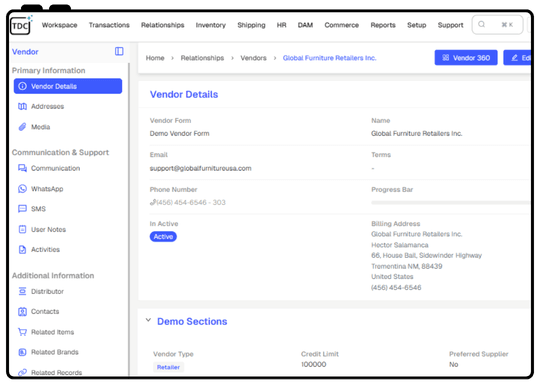Viewport: 540px width, 384px height.
Task: Click the Related Brands icon
Action: (22, 352)
